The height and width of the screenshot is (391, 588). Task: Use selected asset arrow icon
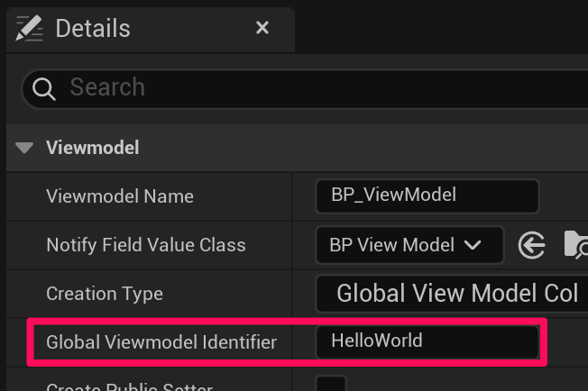(x=532, y=244)
